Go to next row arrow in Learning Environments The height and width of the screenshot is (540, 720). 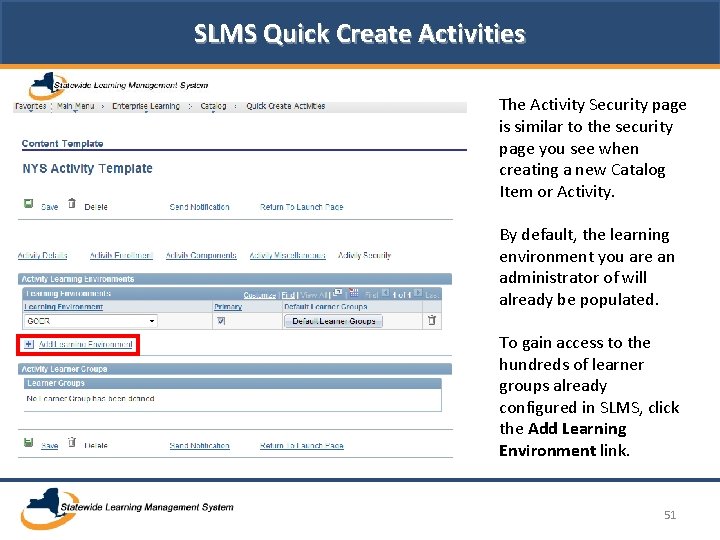coord(418,293)
